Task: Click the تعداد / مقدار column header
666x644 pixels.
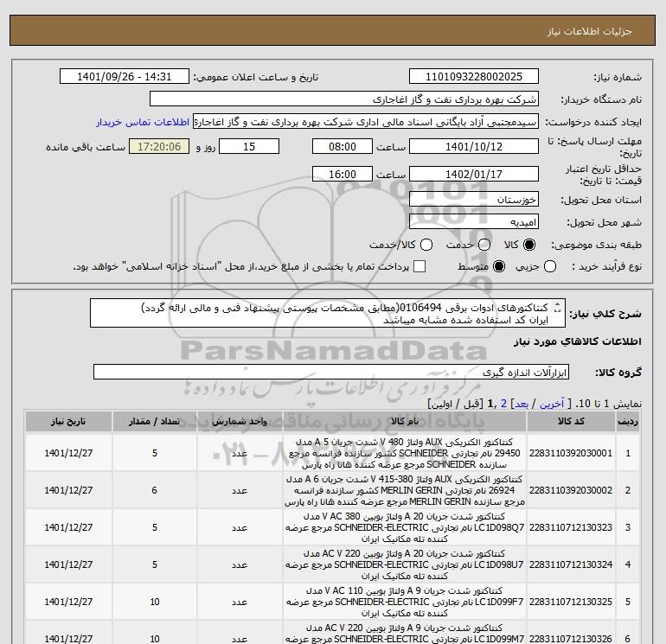Action: 155,421
